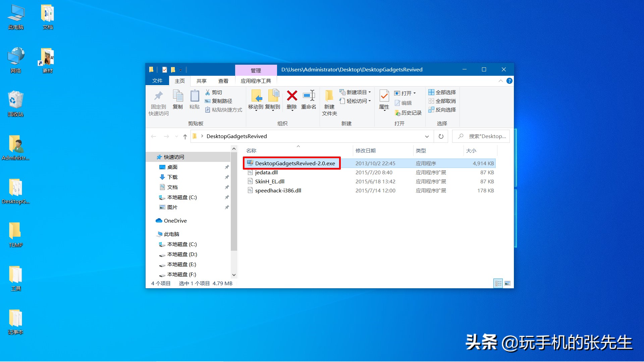Sort by Name (名称) column header
This screenshot has width=644, height=362.
point(251,151)
